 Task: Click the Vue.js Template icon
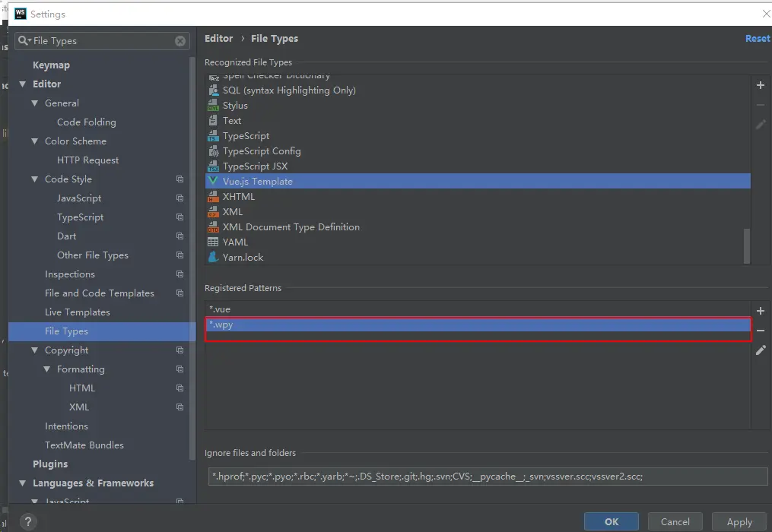pyautogui.click(x=213, y=181)
